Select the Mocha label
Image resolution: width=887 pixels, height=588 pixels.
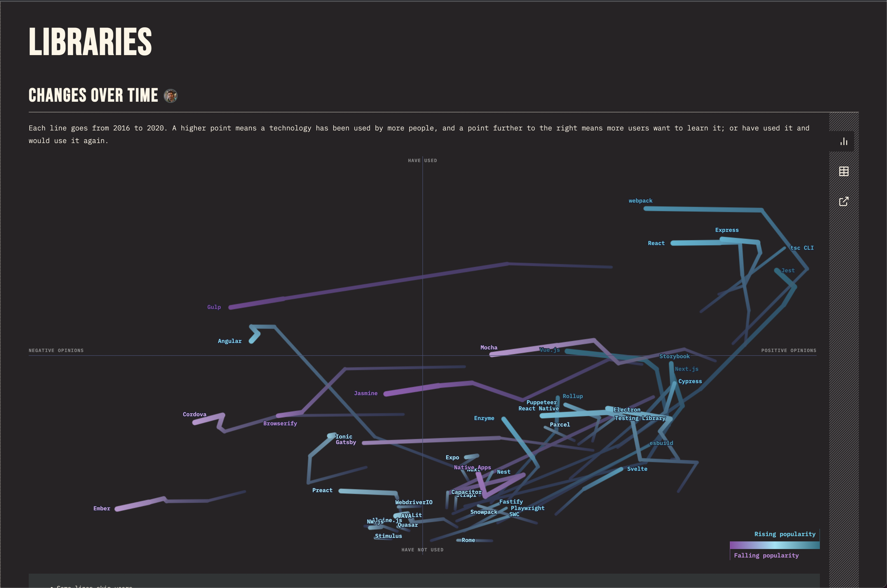tap(489, 348)
